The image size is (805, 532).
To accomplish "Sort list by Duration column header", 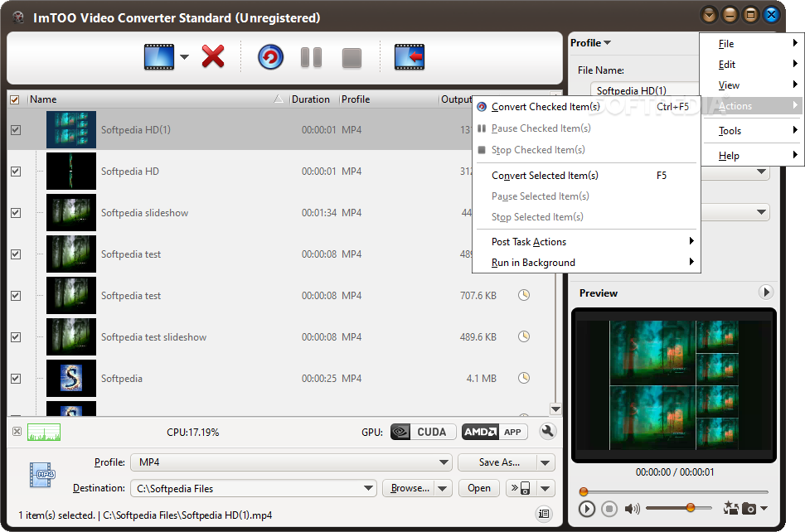I will pos(313,99).
